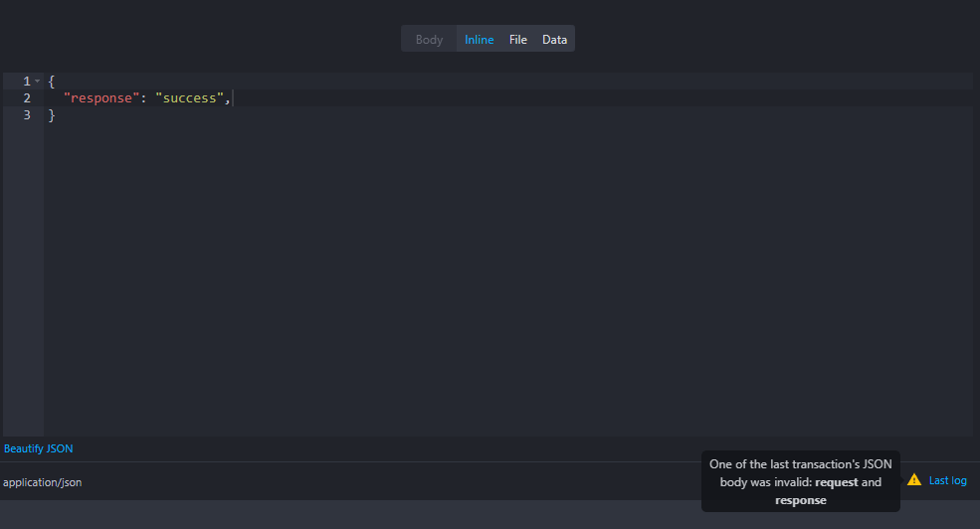Open the Last log link

pos(947,480)
